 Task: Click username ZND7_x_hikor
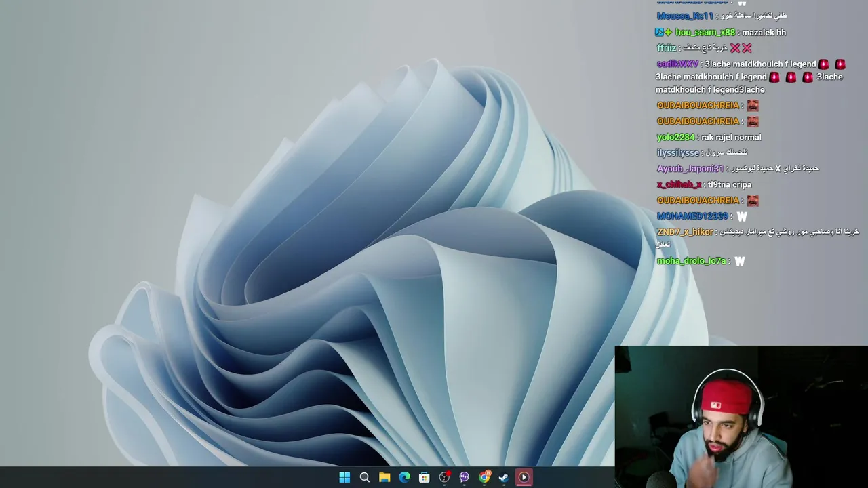(685, 232)
